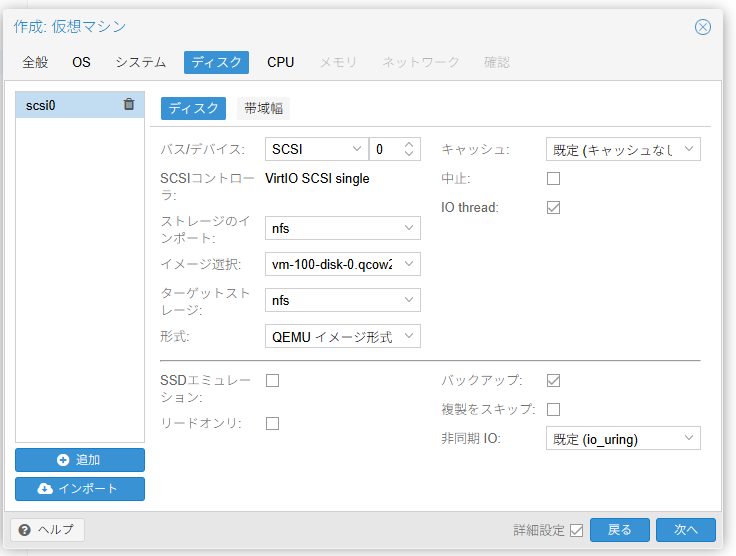Go to the システム tab

click(140, 62)
